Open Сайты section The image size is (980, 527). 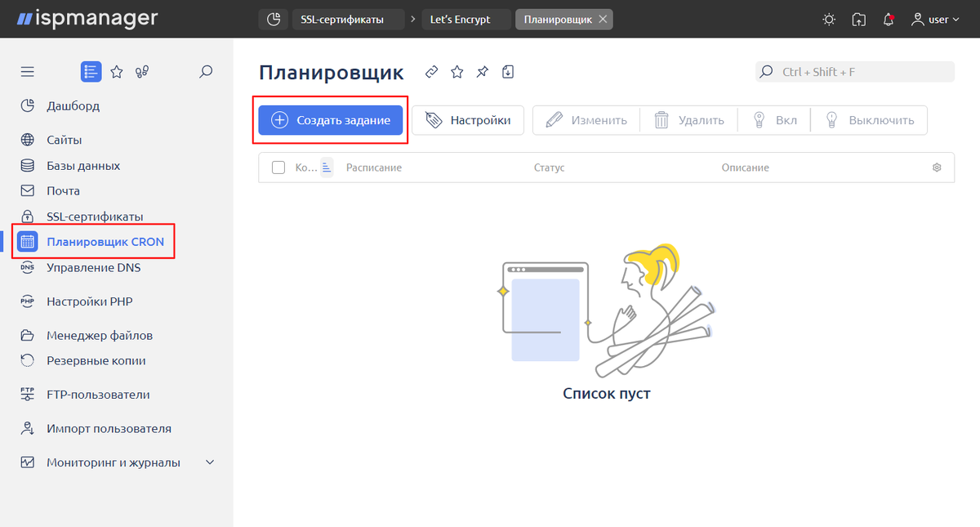tap(64, 140)
